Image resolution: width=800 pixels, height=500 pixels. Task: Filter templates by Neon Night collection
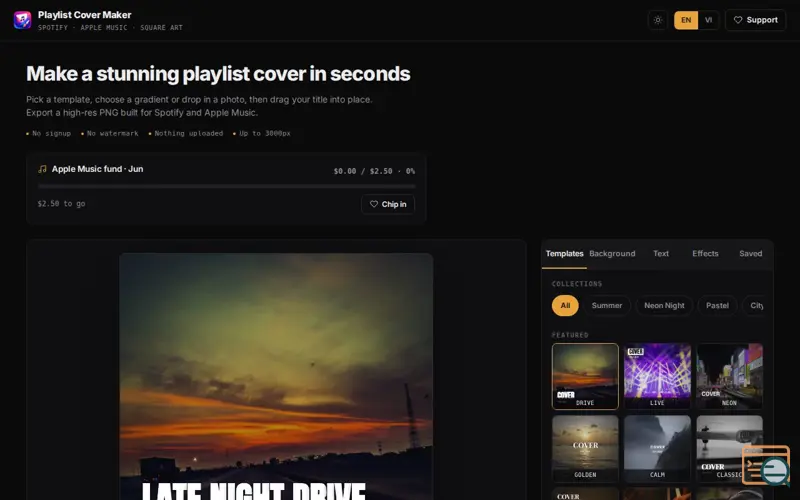click(664, 306)
